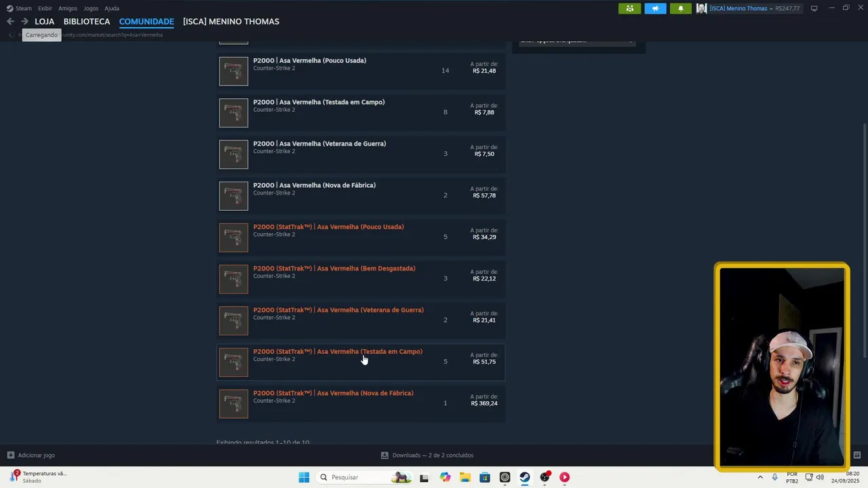This screenshot has width=868, height=488.
Task: Open friends chat icon at bottom right
Action: pos(856,455)
